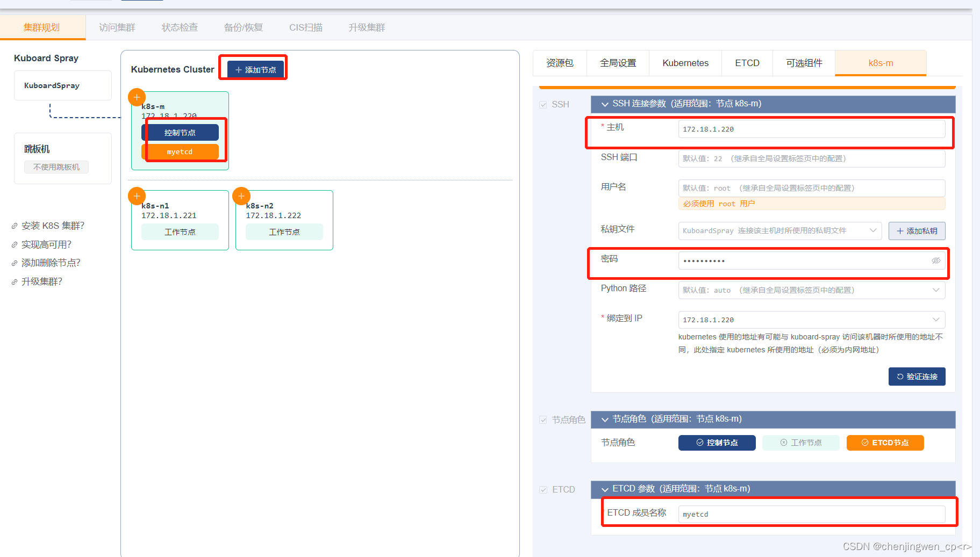Switch to the 状态检查 tab

pos(180,27)
